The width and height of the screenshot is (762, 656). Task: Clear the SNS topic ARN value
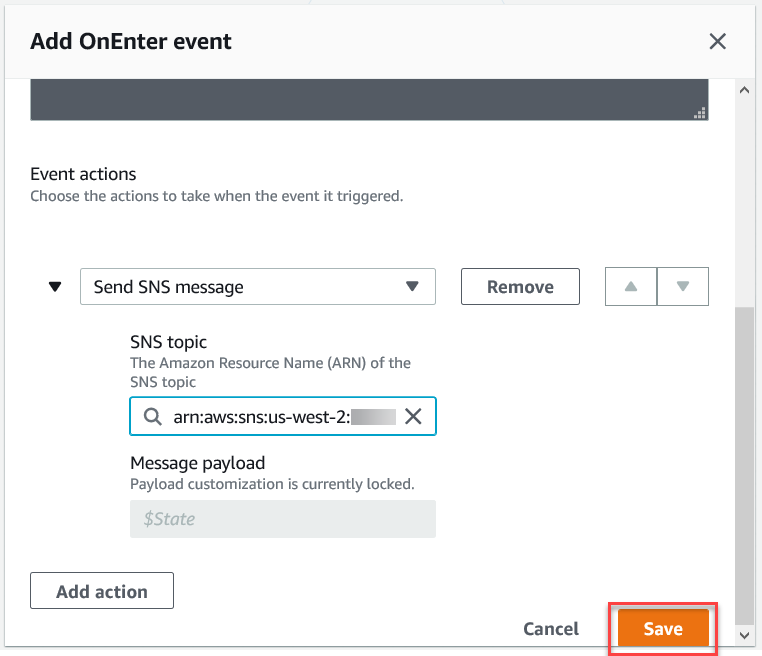413,418
